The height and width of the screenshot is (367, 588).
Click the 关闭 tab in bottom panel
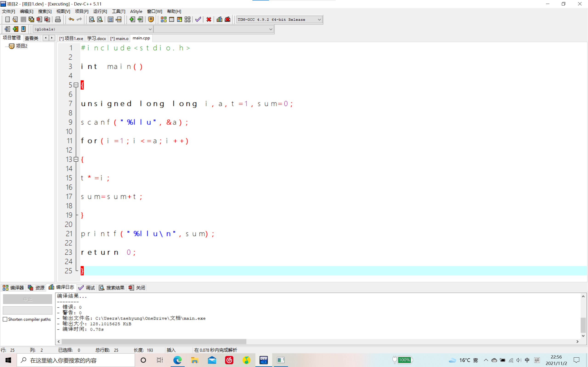coord(137,288)
